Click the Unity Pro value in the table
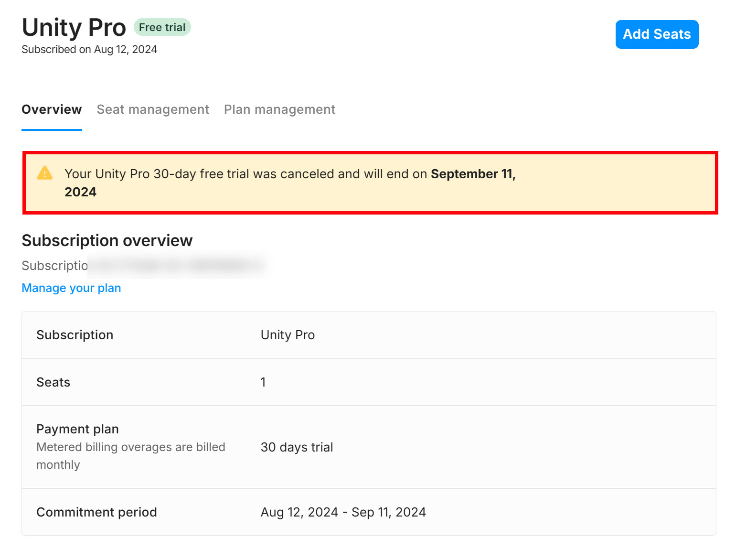Image resolution: width=736 pixels, height=560 pixels. 288,335
